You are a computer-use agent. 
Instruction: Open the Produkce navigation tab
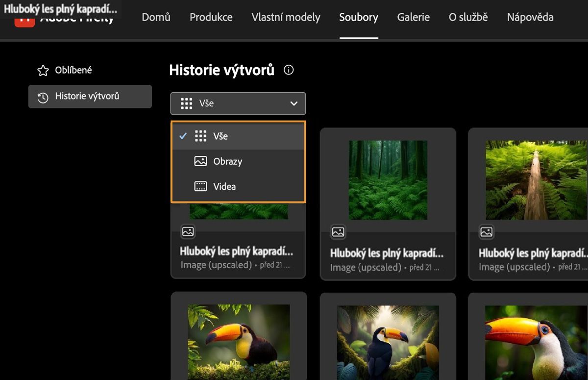pyautogui.click(x=211, y=17)
